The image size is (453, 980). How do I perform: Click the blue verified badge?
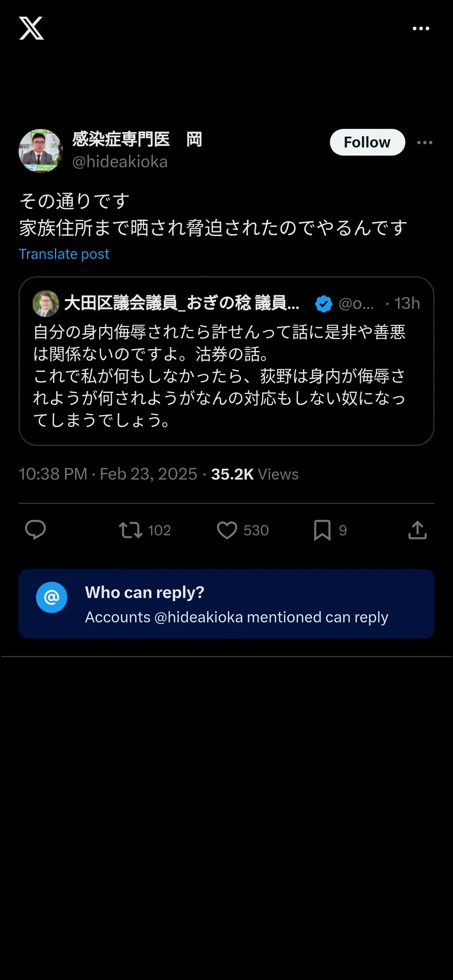324,303
